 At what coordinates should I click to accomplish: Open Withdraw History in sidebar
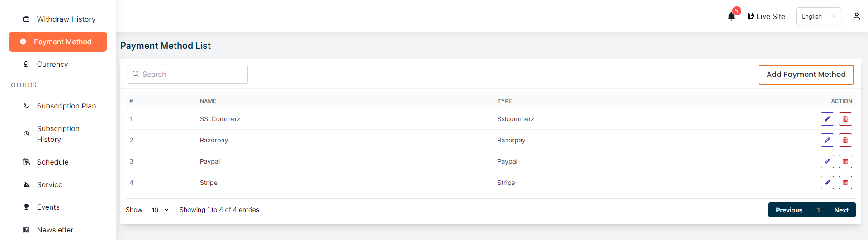[x=66, y=19]
